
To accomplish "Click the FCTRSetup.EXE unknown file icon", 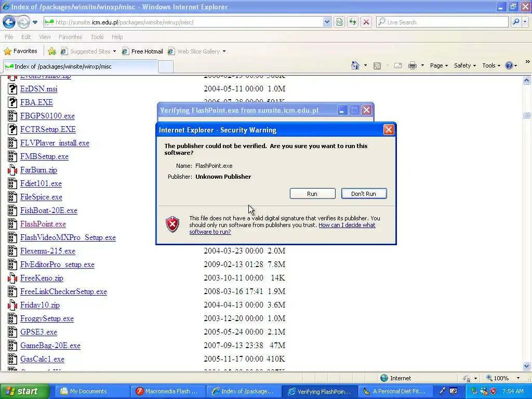I will pos(12,129).
